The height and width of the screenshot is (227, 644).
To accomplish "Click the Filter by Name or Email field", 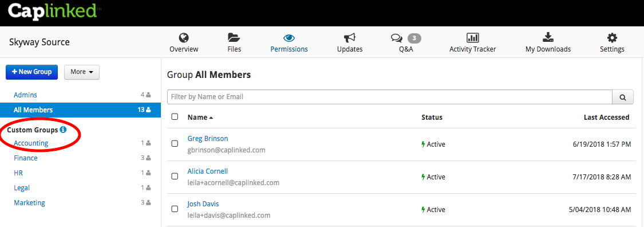I will (x=390, y=97).
